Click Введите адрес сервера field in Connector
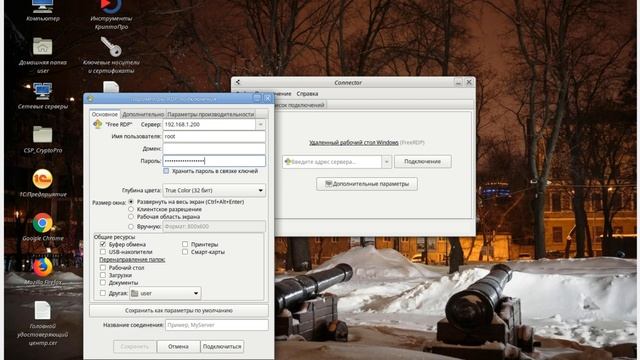 point(332,162)
